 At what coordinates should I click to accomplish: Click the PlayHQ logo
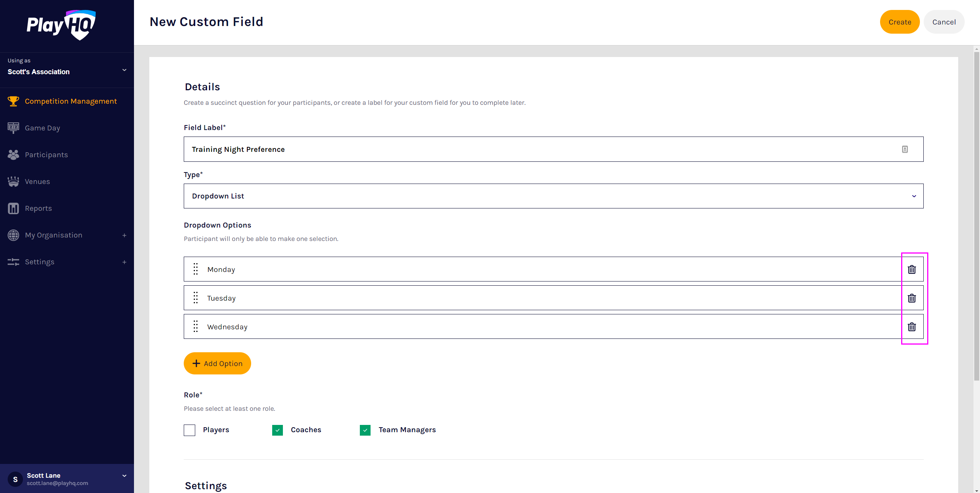click(61, 25)
